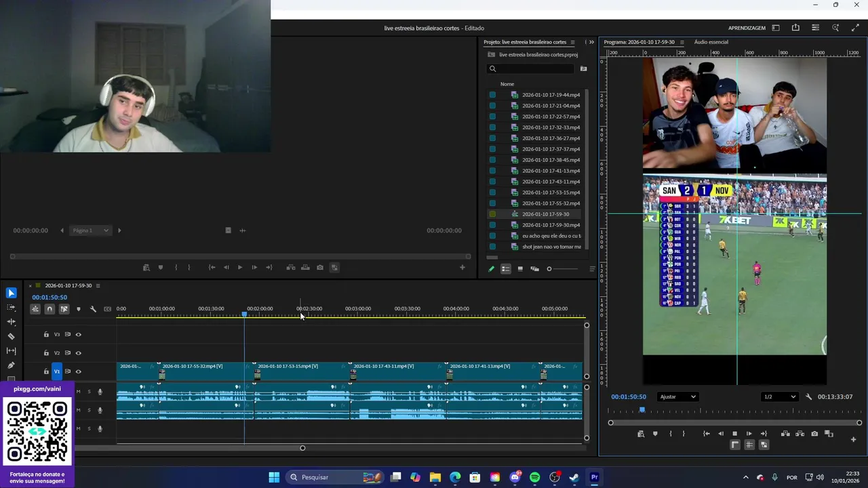868x488 pixels.
Task: Open Program monitor button editor plus
Action: click(x=853, y=439)
